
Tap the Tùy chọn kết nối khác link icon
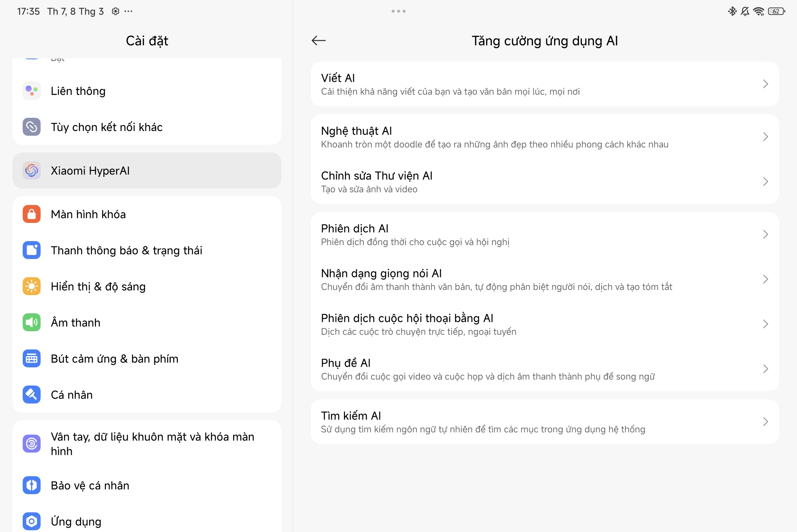click(31, 127)
